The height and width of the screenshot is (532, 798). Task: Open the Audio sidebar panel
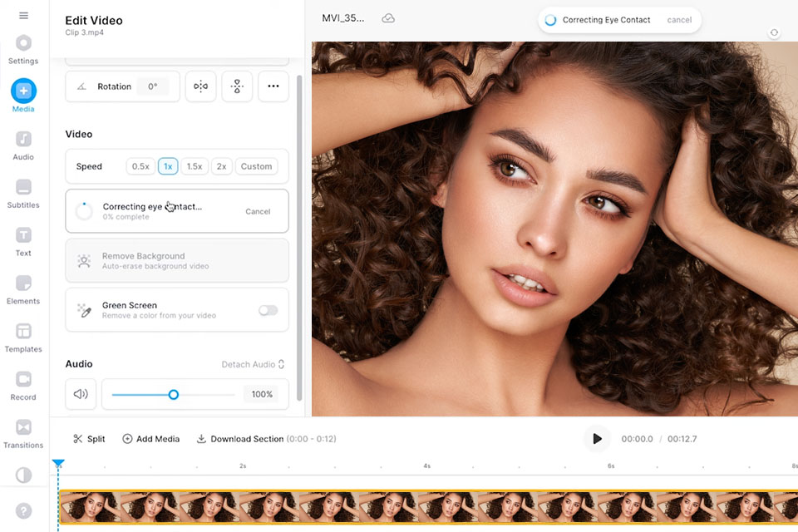(23, 145)
